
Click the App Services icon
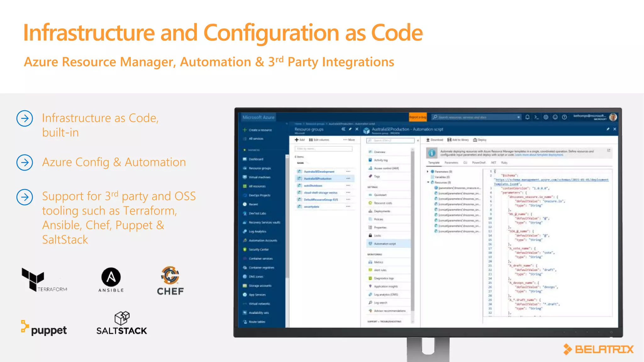point(245,295)
